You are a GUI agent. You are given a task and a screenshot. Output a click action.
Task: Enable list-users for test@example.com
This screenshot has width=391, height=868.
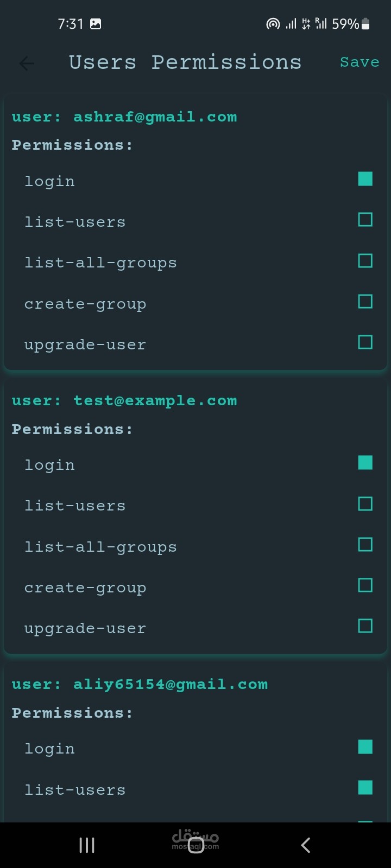(365, 503)
